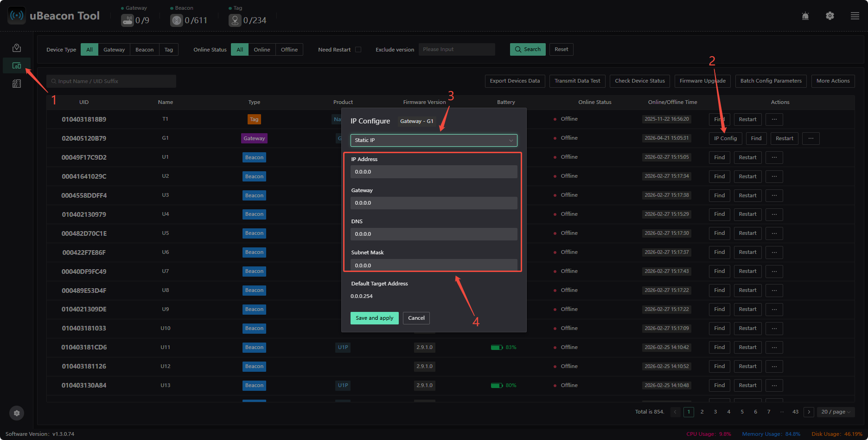Open the map location sidebar icon
Image resolution: width=868 pixels, height=440 pixels.
coord(17,48)
